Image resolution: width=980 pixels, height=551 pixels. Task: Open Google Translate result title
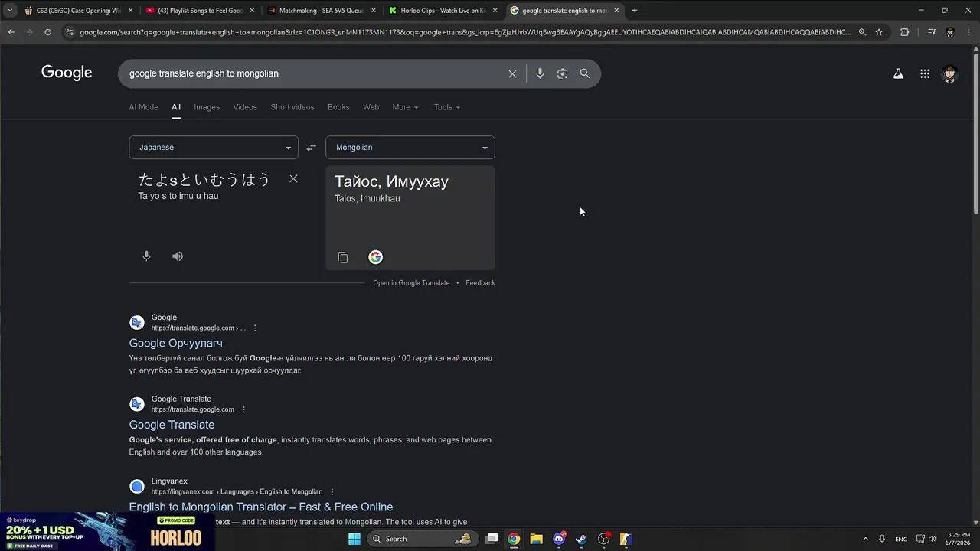[x=171, y=425]
